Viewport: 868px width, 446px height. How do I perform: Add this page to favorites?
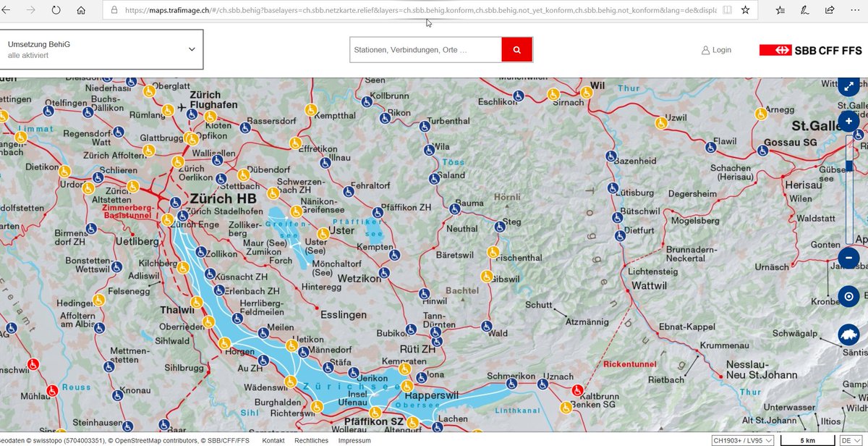(745, 10)
